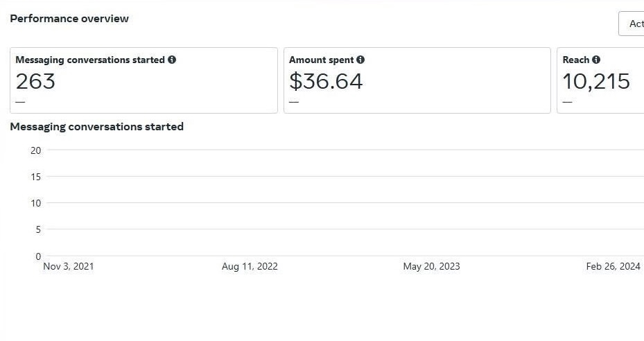Click the Feb 26, 2024 axis date
Image resolution: width=644 pixels, height=341 pixels.
click(x=613, y=266)
